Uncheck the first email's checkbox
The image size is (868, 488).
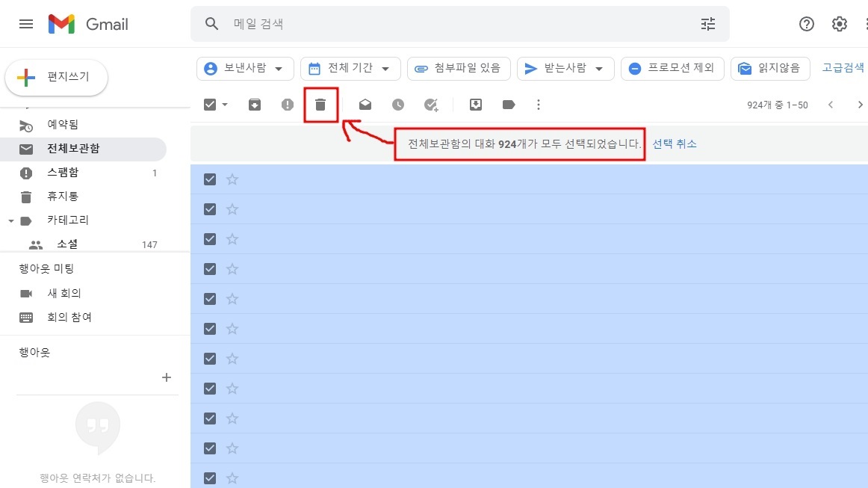coord(209,179)
